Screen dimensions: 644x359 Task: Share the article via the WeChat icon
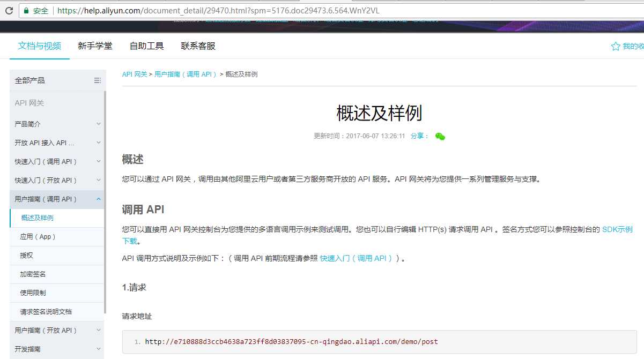(440, 136)
